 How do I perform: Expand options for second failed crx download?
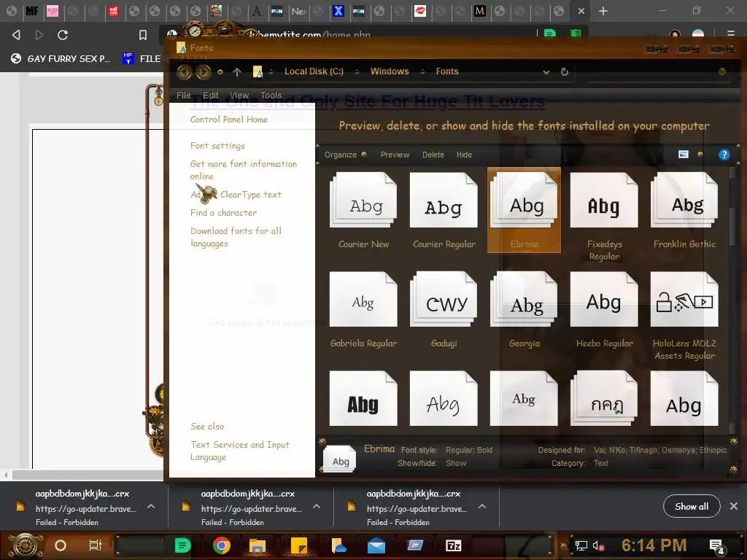coord(317,507)
